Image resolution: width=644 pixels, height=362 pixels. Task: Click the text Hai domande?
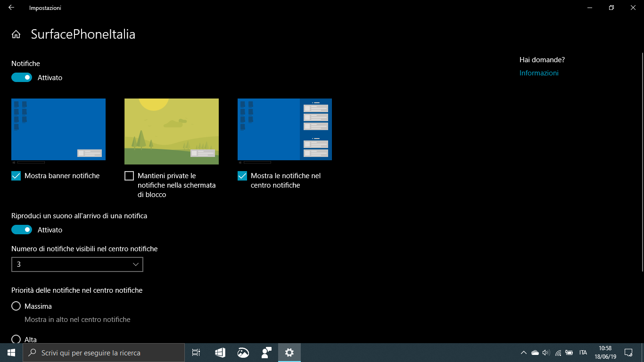542,60
